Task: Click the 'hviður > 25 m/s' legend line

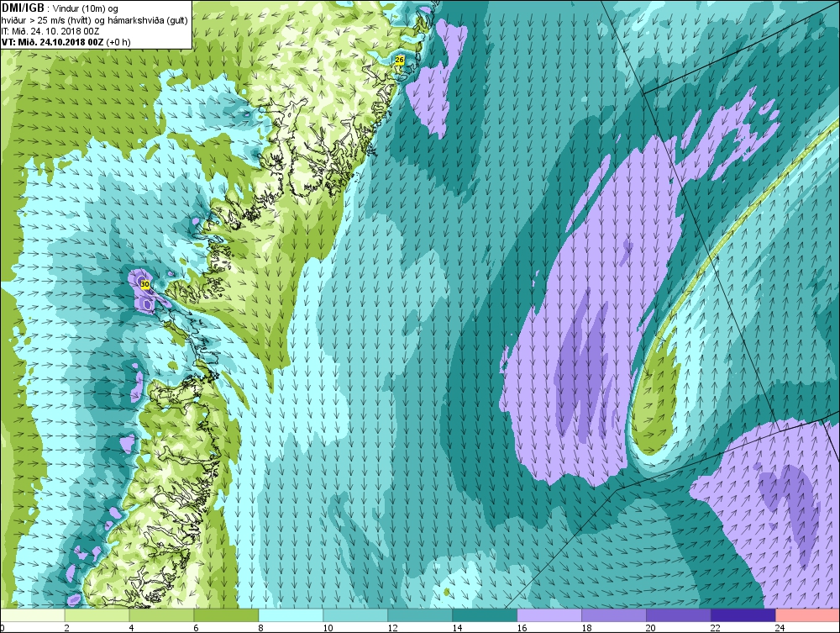Action: 94,20
